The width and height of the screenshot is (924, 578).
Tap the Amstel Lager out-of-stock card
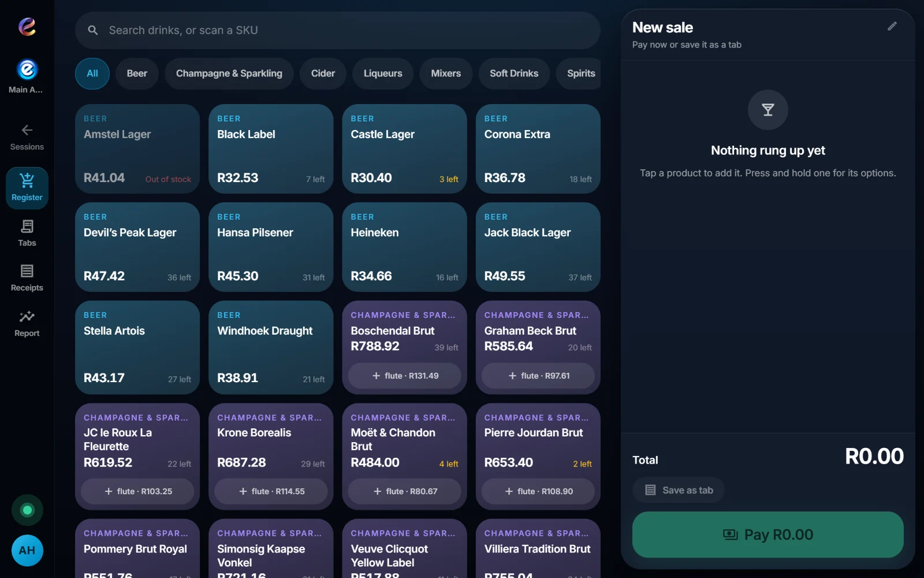pyautogui.click(x=137, y=149)
